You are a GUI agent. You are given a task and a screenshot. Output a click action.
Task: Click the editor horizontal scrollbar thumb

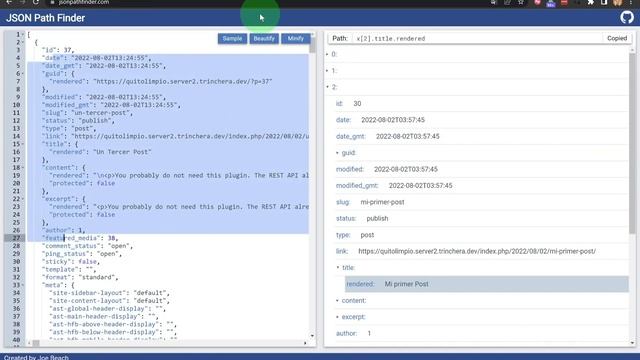pyautogui.click(x=36, y=343)
